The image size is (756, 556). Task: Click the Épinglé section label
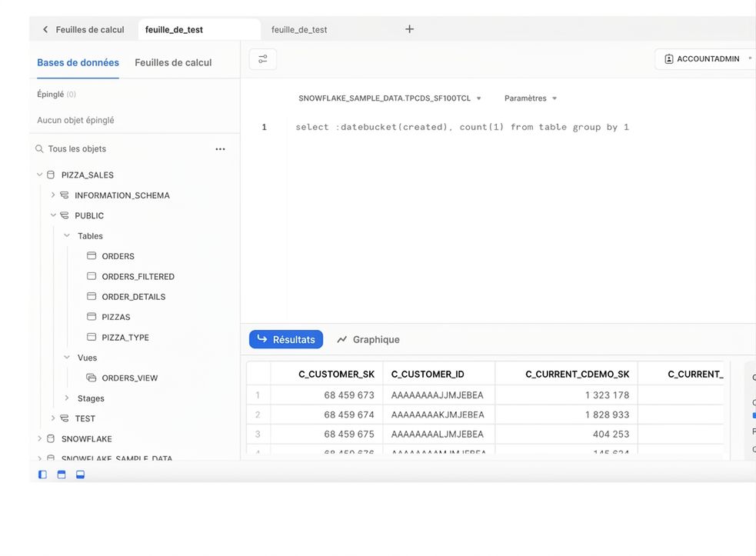coord(50,94)
